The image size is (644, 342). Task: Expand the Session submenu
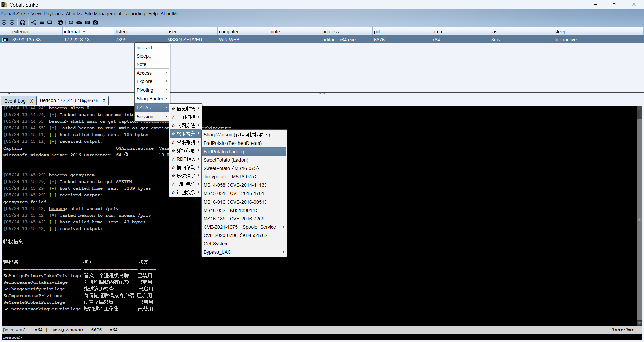tap(152, 117)
